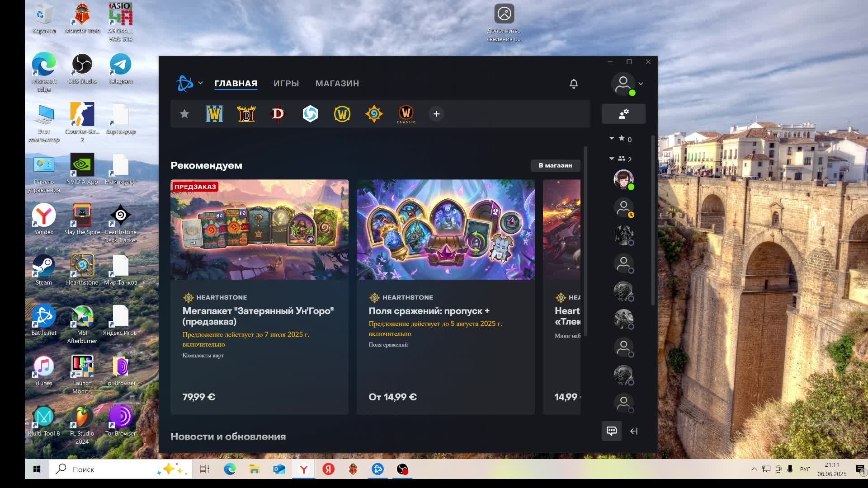Open the Diablo II Resurrected icon
Screen dimensions: 868x488
pos(246,114)
